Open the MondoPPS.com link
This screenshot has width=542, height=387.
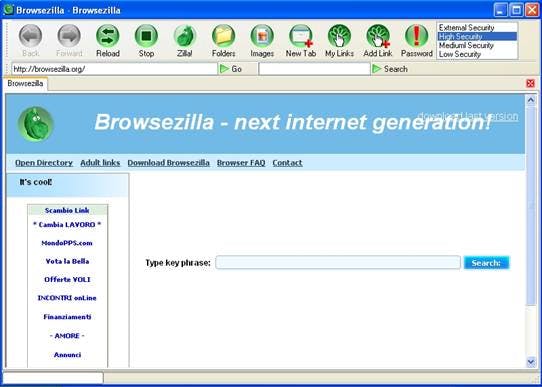point(67,243)
